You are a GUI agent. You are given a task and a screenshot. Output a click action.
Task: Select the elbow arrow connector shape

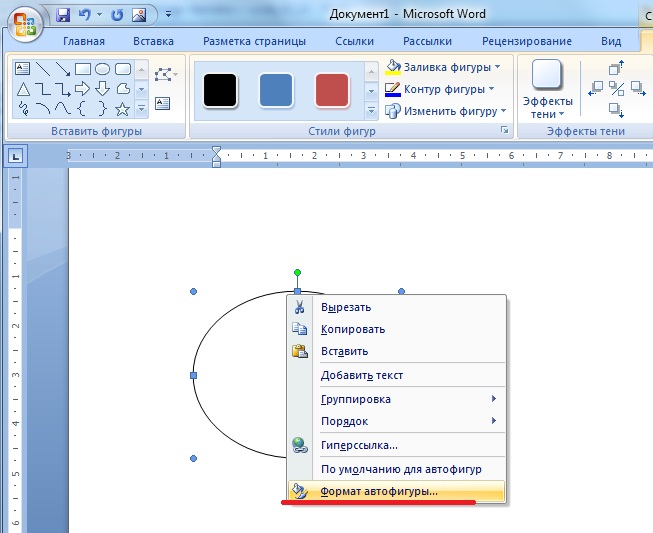[62, 89]
